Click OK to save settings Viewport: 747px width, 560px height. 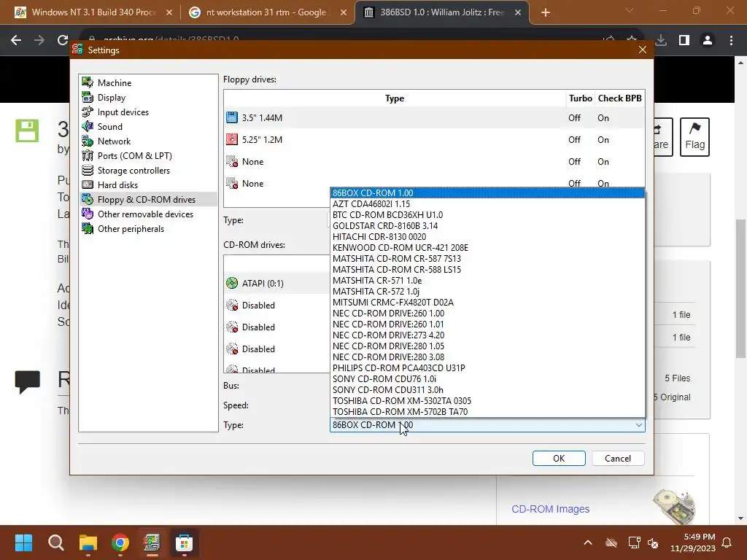pos(559,458)
